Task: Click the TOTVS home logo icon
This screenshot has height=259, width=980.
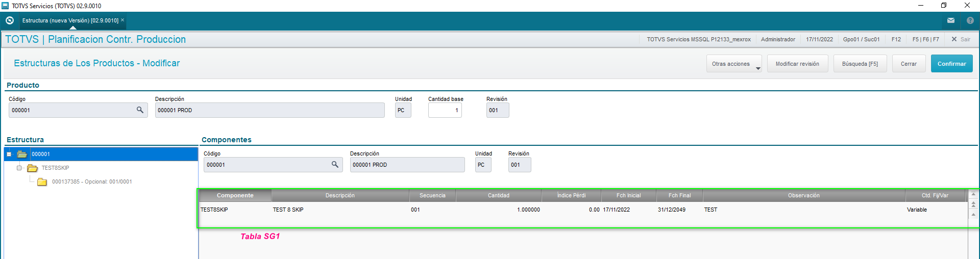Action: (x=9, y=20)
